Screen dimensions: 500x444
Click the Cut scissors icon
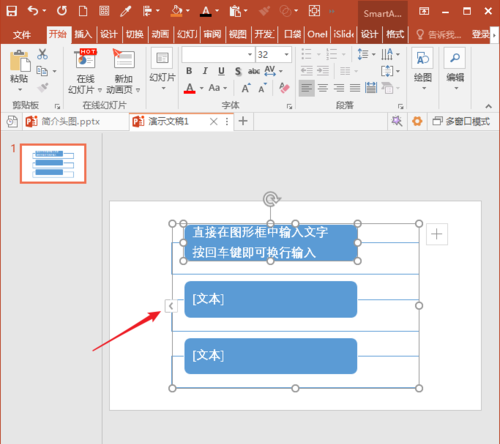42,54
